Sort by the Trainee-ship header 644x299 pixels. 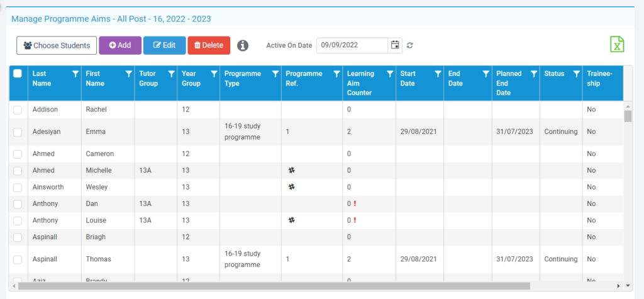(x=599, y=79)
